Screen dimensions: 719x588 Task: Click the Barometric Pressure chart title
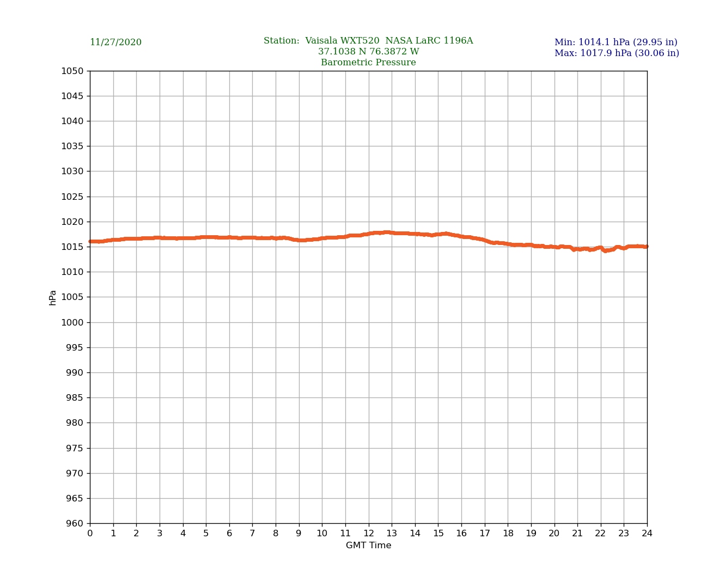coord(368,63)
